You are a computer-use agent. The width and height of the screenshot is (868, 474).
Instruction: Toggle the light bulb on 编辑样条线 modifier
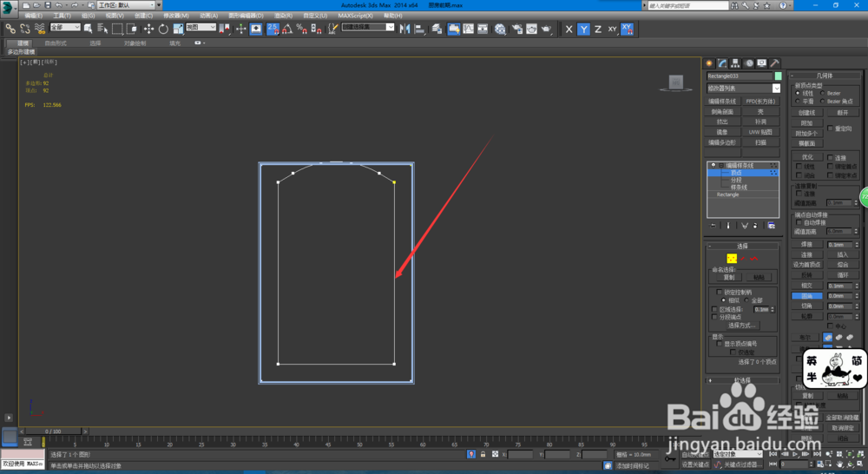(713, 166)
